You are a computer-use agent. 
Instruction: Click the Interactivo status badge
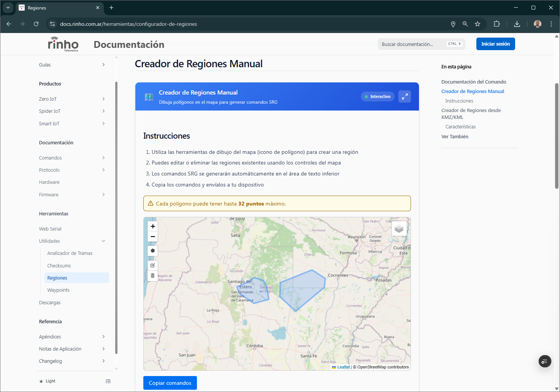coord(377,96)
